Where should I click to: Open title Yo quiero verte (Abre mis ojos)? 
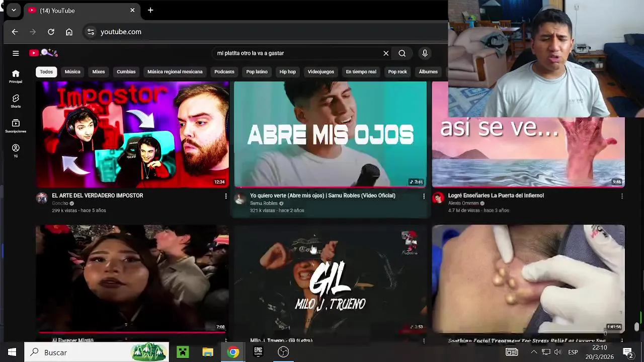323,196
